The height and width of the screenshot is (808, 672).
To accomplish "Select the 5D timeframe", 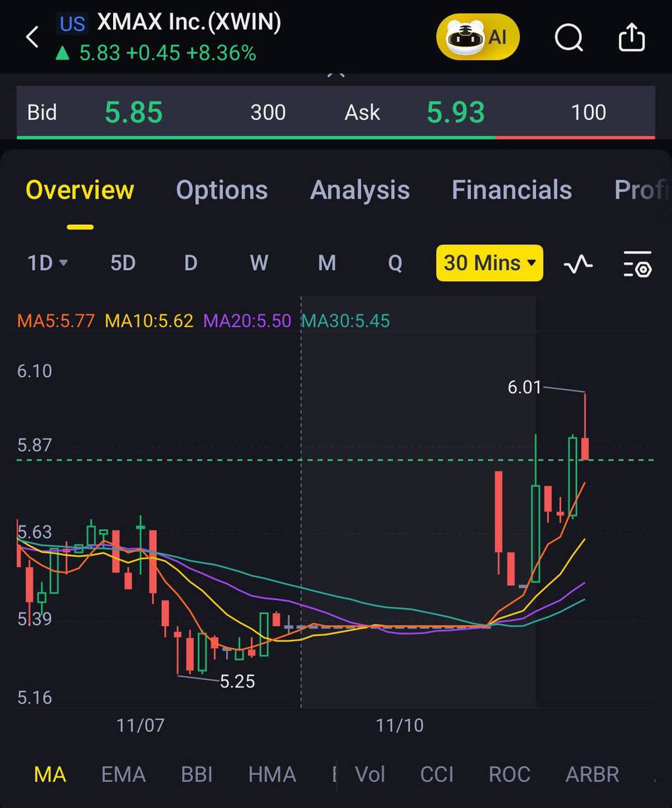I will (x=122, y=263).
